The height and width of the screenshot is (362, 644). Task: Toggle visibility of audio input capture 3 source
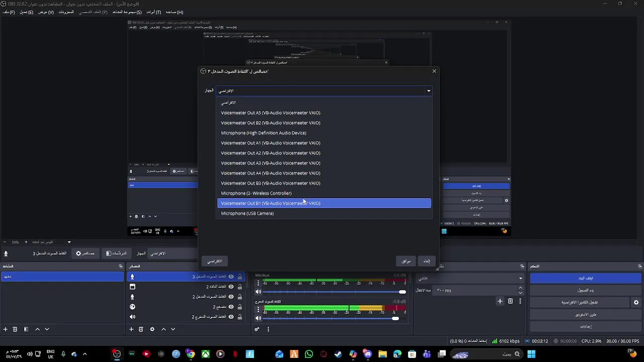[x=231, y=277]
